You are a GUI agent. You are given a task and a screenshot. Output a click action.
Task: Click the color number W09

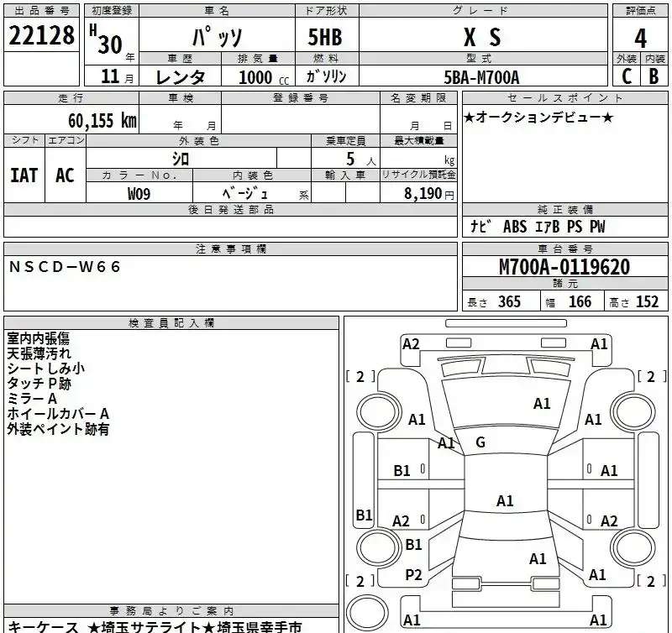(139, 194)
